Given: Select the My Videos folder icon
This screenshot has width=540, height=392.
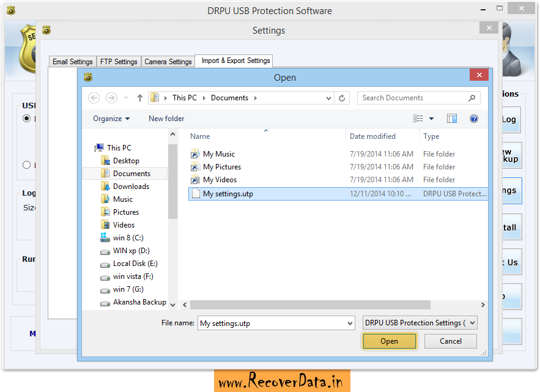Looking at the screenshot, I should tap(195, 179).
